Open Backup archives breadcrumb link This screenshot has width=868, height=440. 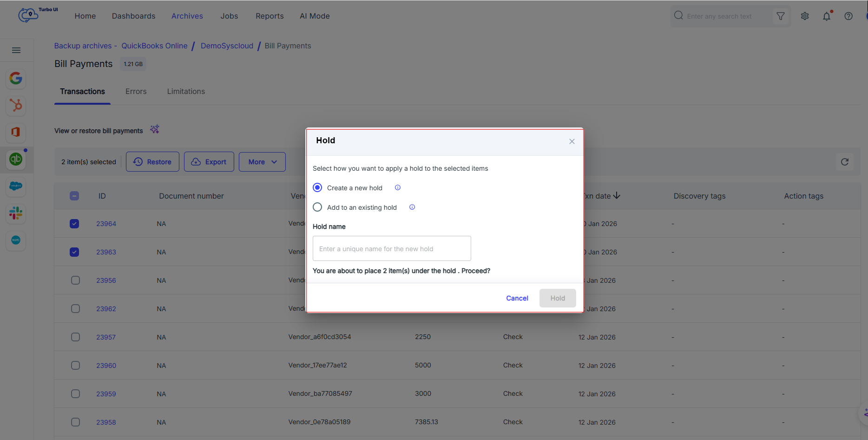point(83,46)
